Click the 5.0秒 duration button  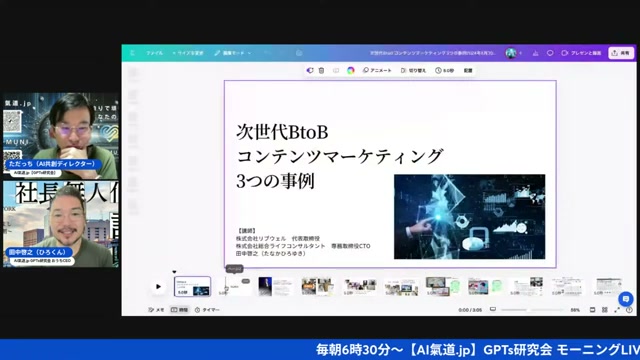(444, 70)
